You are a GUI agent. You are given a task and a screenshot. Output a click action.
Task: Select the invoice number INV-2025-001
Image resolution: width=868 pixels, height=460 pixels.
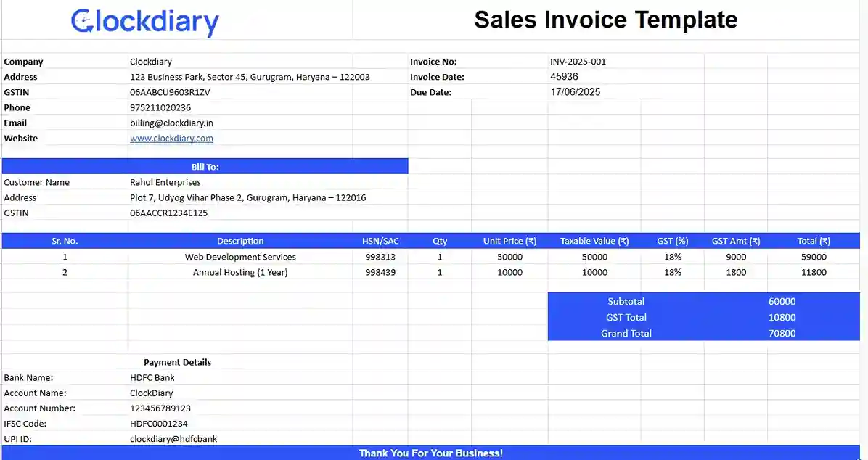(x=578, y=62)
